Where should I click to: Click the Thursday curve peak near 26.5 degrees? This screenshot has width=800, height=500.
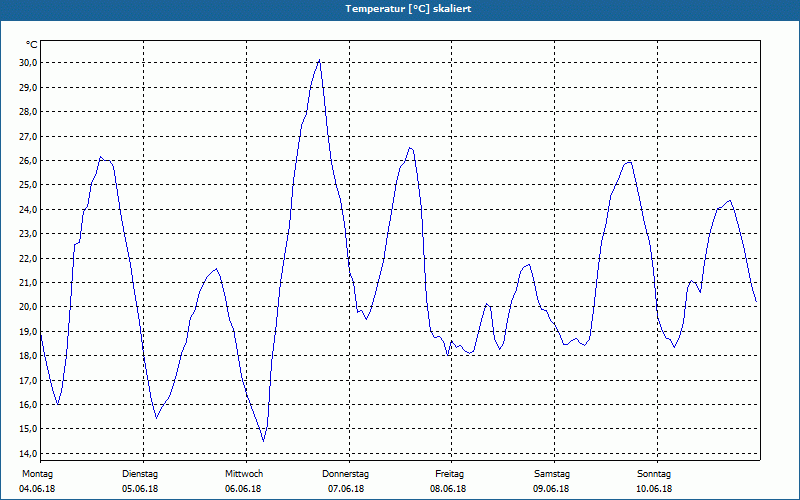coord(410,148)
